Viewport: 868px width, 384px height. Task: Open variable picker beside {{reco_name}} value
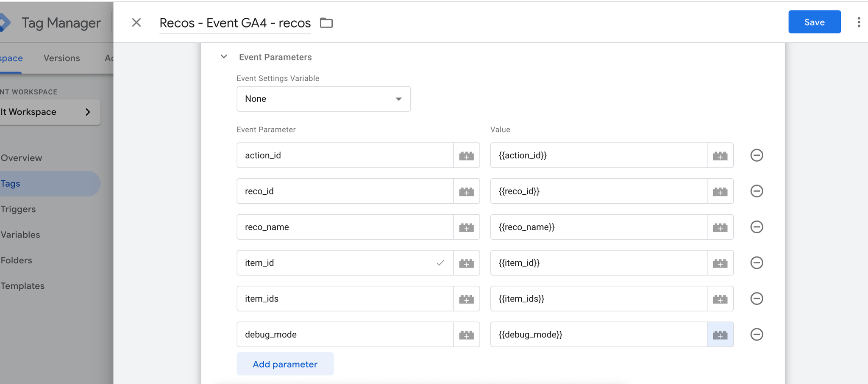pos(720,227)
